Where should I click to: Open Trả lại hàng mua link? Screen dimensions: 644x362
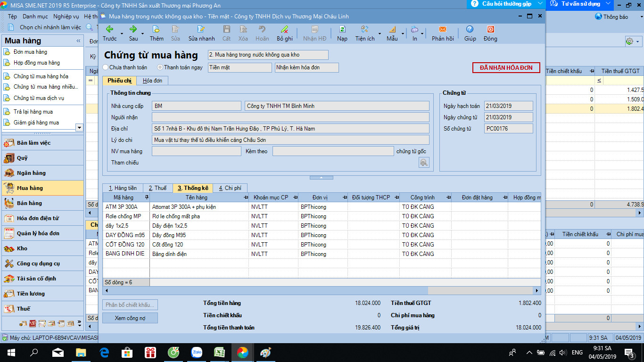click(x=33, y=112)
